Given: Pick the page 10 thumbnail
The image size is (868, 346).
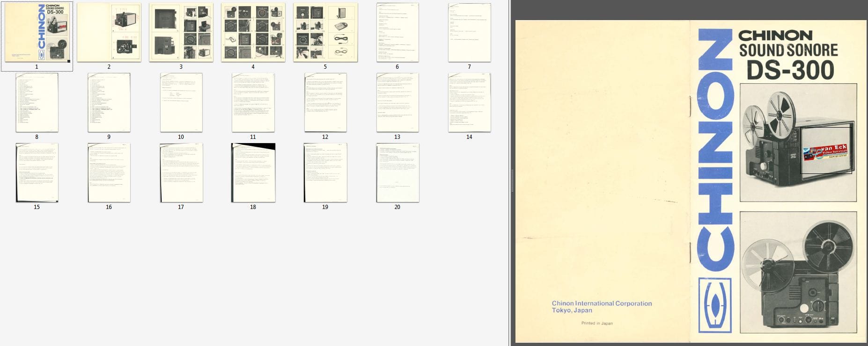Looking at the screenshot, I should coord(181,102).
